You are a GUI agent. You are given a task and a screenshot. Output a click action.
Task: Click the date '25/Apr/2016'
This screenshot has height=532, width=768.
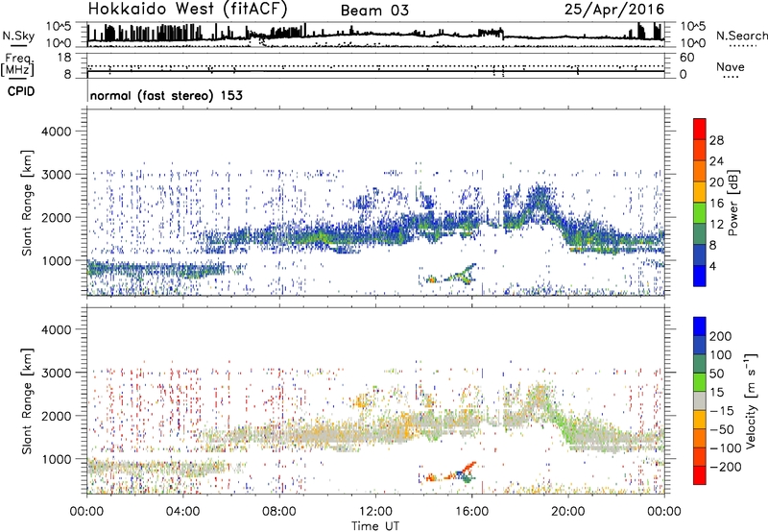pos(614,9)
